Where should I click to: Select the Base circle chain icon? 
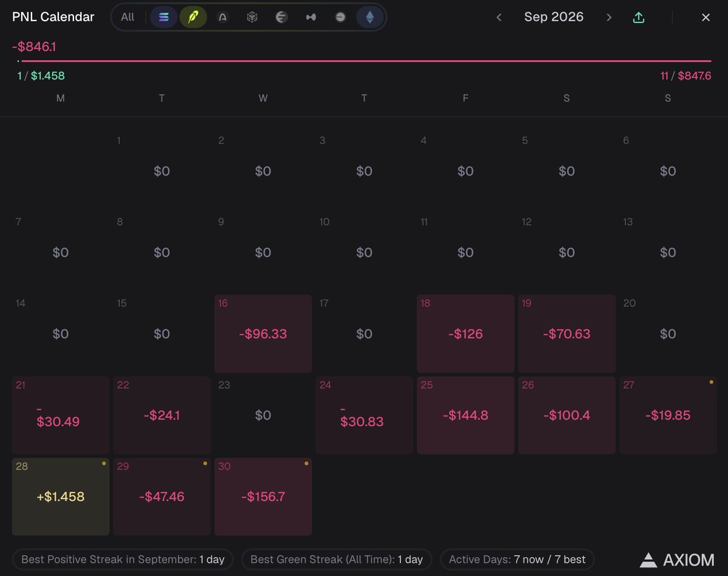click(x=340, y=17)
